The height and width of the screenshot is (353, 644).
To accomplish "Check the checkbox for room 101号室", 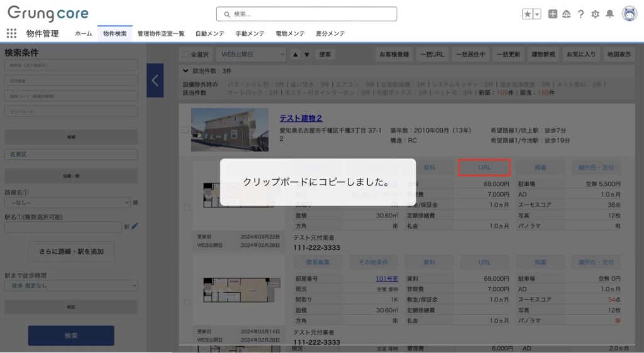I will [x=187, y=302].
